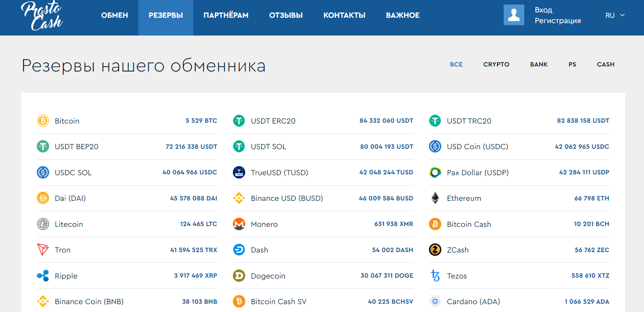Click the ZCash icon
The height and width of the screenshot is (312, 644).
pos(435,250)
